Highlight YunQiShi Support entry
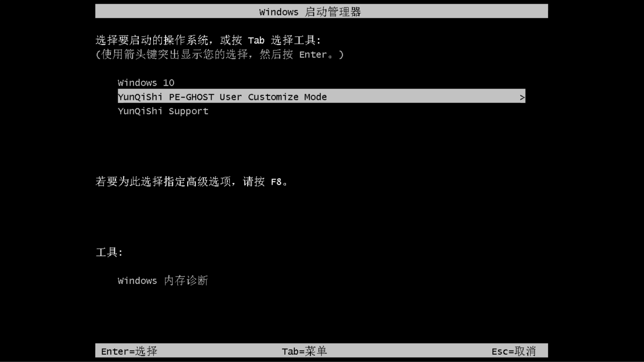Screen dimensions: 644x362 click(163, 111)
